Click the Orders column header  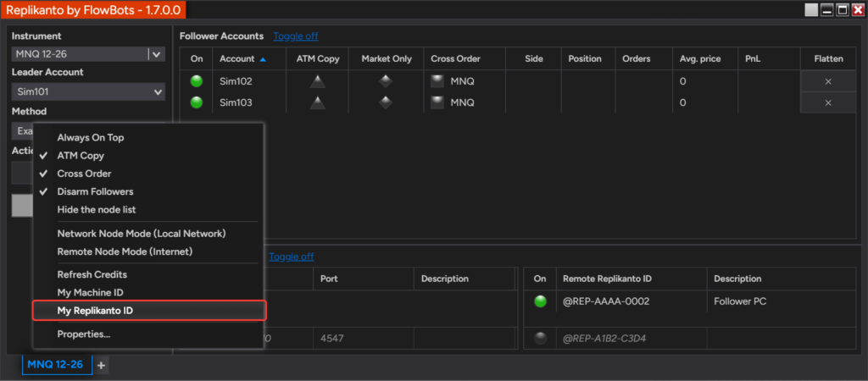coord(643,58)
